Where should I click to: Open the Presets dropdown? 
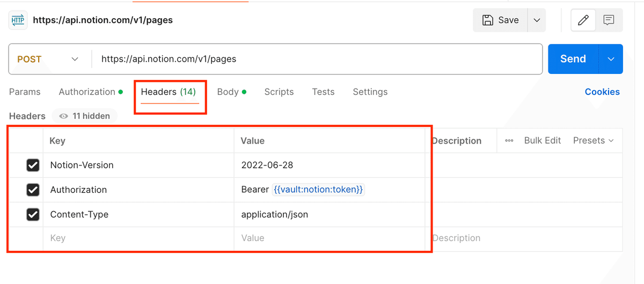[x=593, y=140]
